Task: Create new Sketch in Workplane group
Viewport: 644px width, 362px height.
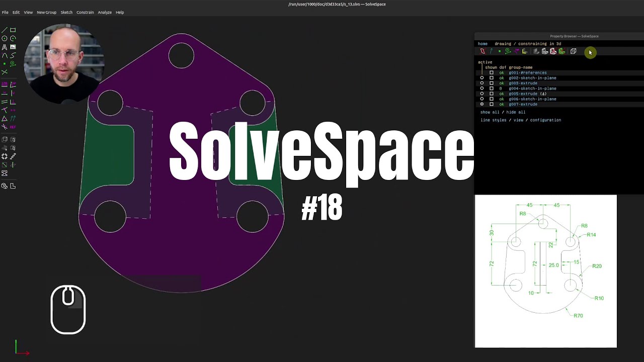Action: click(x=5, y=165)
